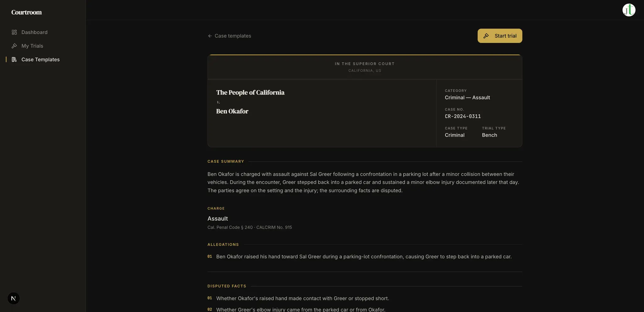Click the gavel icon in Start trial

click(486, 36)
